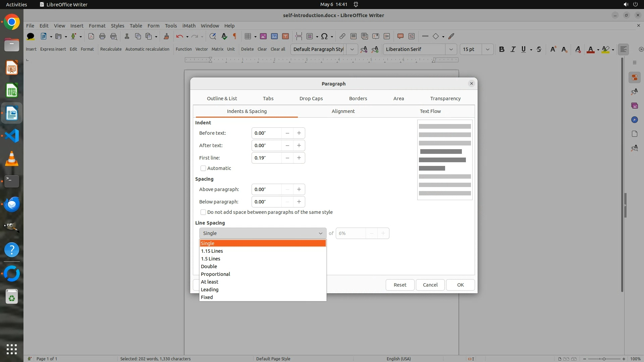Click the Bold formatting icon
644x362 pixels.
point(501,49)
